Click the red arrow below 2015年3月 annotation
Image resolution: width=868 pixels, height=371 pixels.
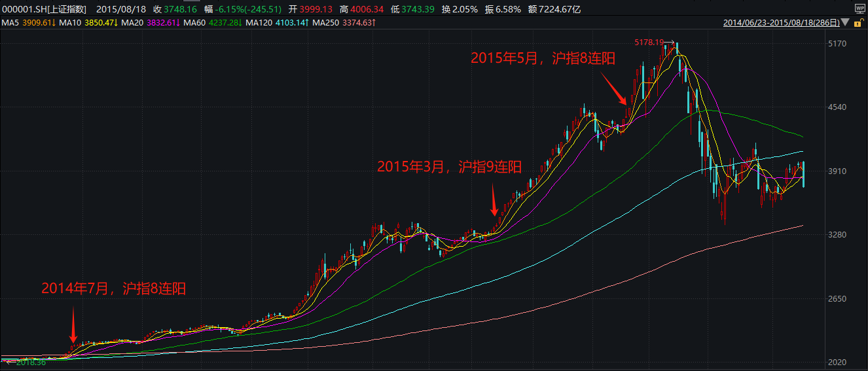pyautogui.click(x=494, y=202)
